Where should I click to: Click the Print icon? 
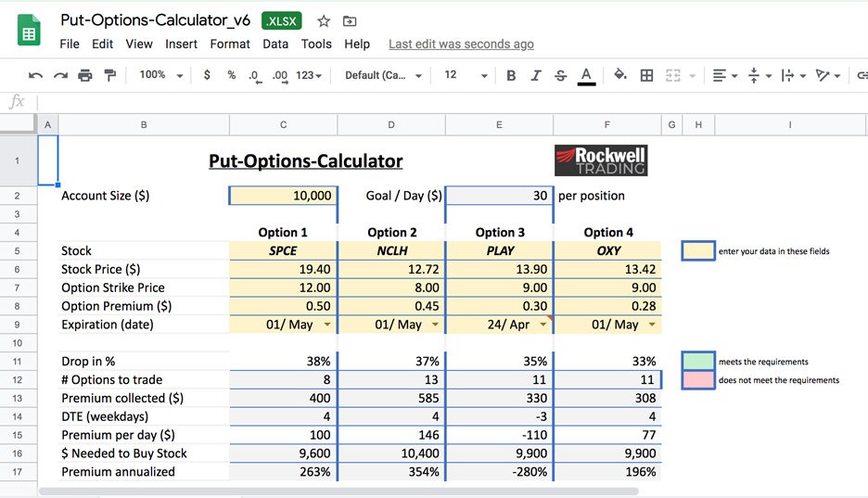[x=85, y=75]
